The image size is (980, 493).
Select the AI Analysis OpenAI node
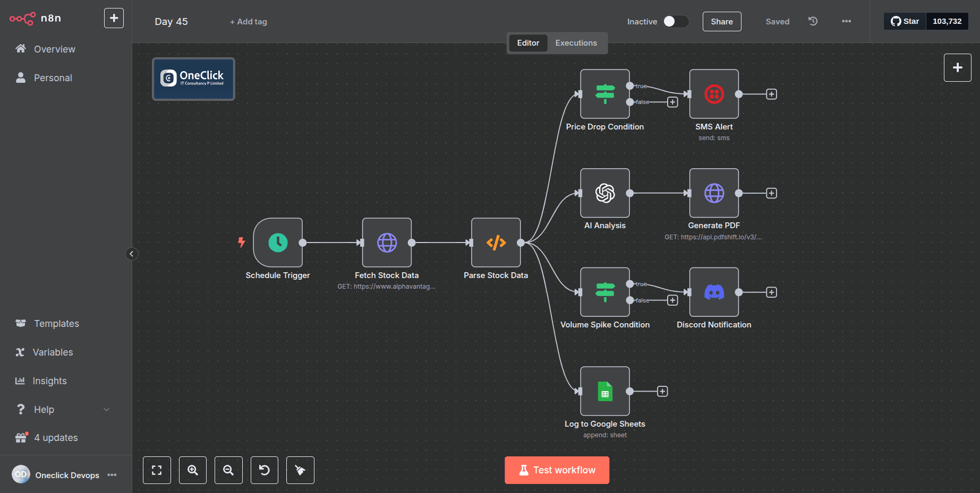[605, 193]
